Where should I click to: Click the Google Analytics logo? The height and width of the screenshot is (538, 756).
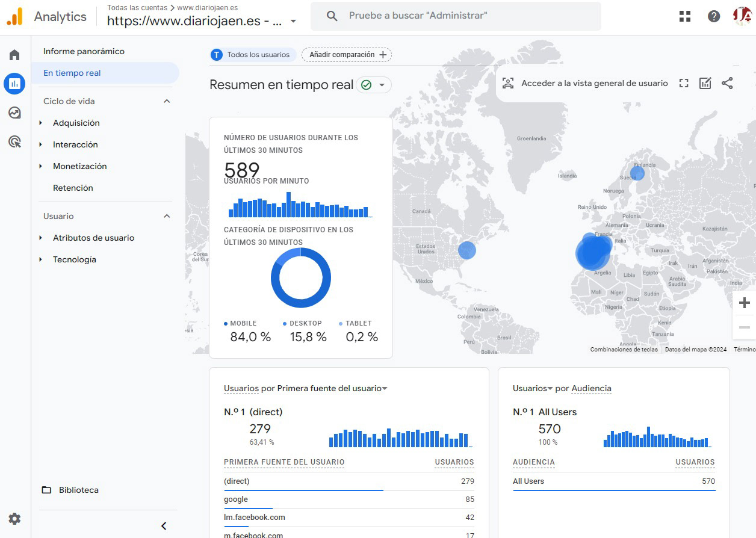tap(14, 17)
